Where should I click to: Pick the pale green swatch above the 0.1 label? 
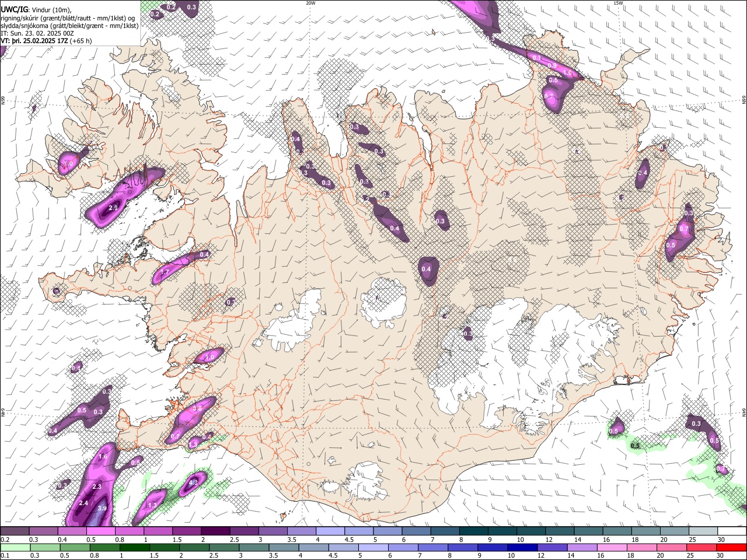[15, 548]
